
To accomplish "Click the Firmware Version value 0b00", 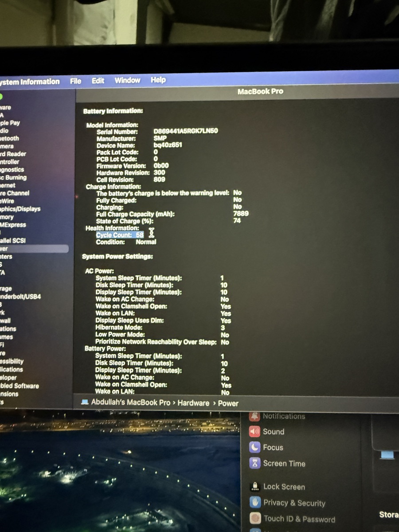I will point(161,165).
